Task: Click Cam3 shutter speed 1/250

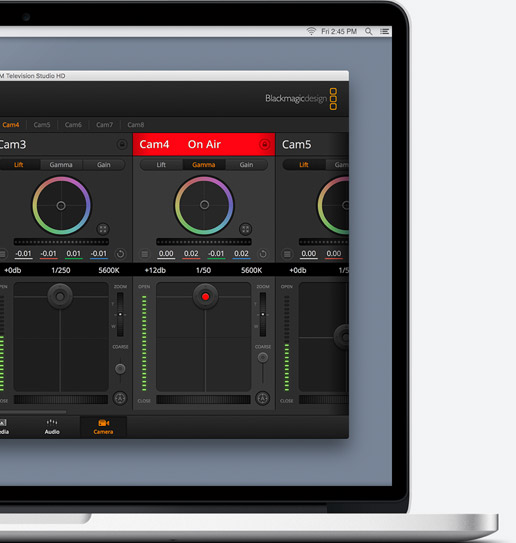Action: 61,270
